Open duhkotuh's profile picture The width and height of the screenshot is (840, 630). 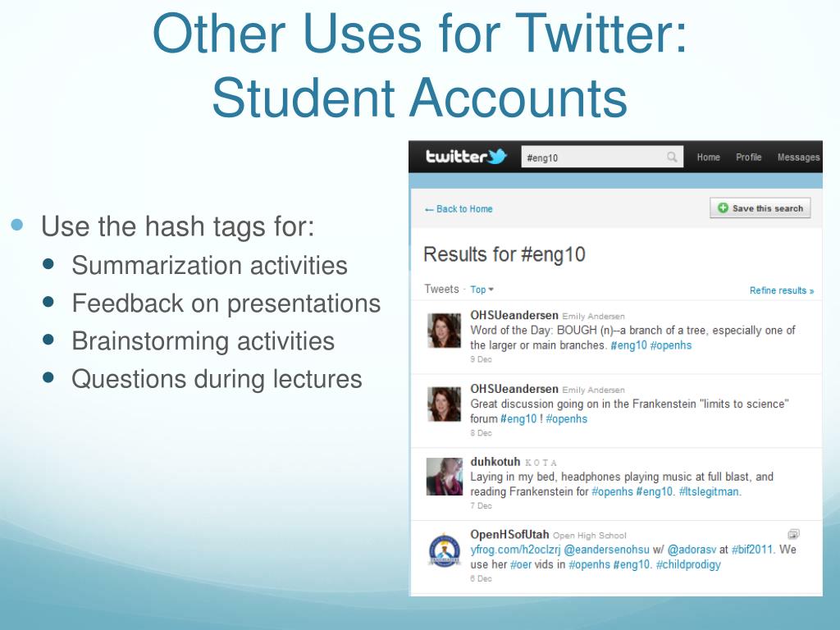444,477
